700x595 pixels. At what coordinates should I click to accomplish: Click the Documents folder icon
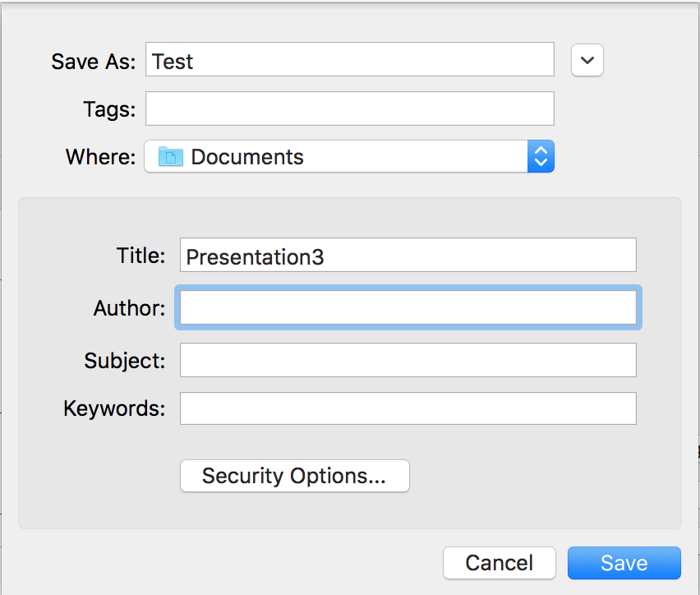pos(170,156)
